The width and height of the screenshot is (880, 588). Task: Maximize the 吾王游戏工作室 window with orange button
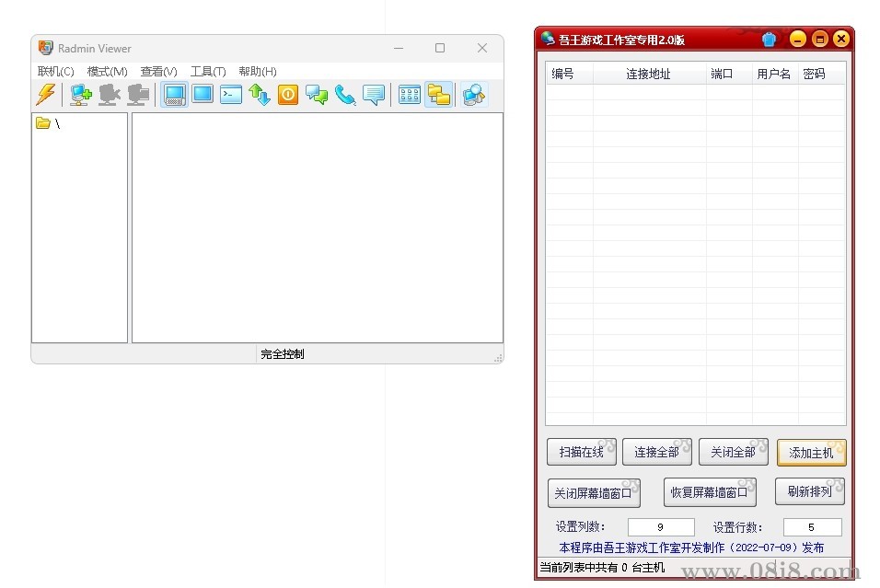click(819, 39)
